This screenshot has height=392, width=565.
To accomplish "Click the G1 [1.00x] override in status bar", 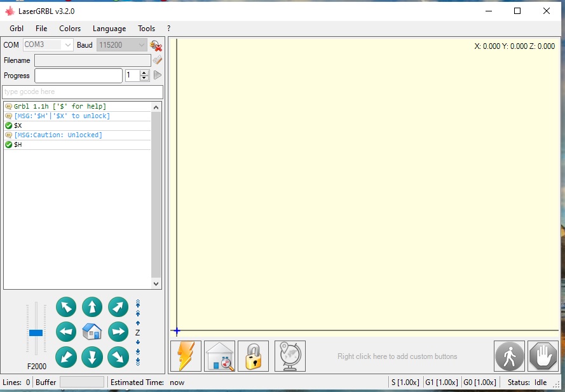I will (442, 382).
